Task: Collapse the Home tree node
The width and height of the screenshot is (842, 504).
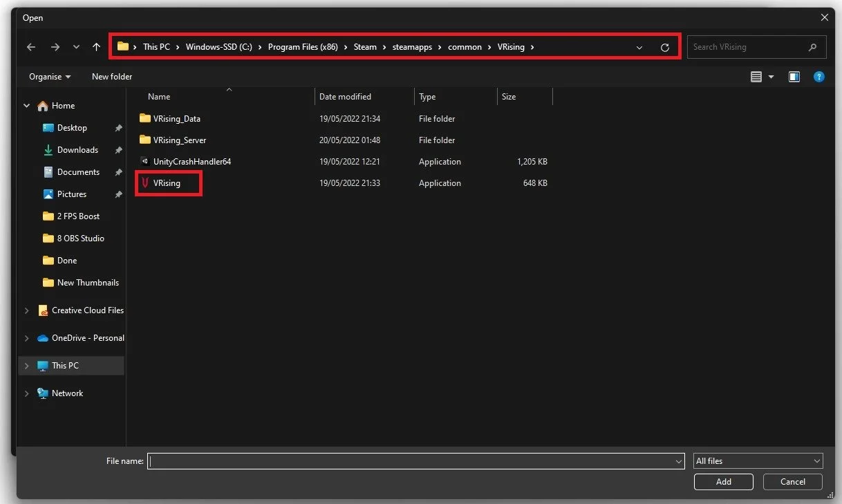Action: pos(27,106)
